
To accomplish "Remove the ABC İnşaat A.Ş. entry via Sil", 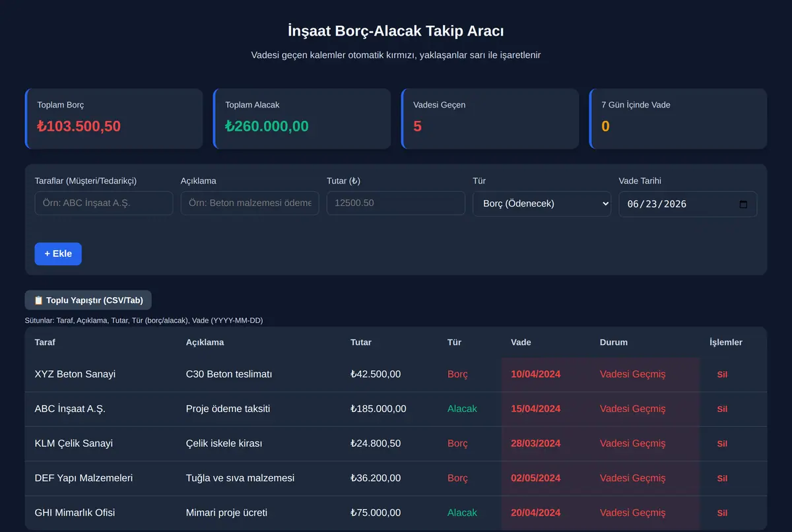I will (722, 409).
